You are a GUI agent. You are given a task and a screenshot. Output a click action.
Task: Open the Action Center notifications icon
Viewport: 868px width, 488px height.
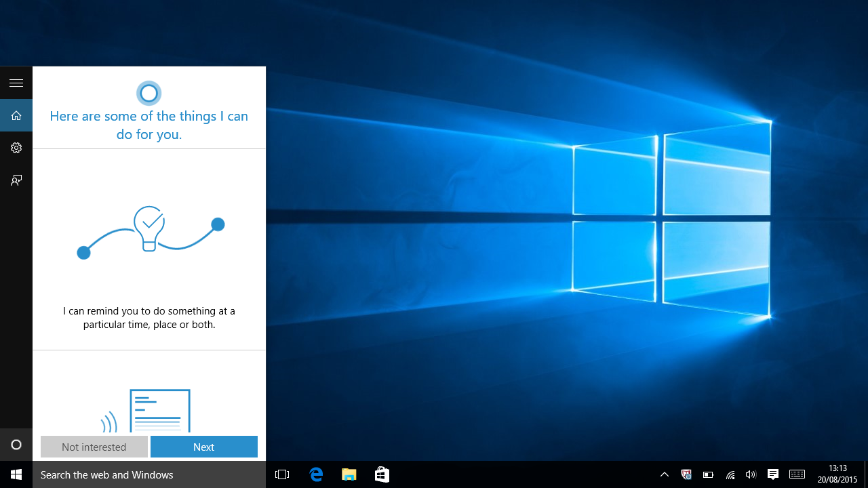[772, 474]
